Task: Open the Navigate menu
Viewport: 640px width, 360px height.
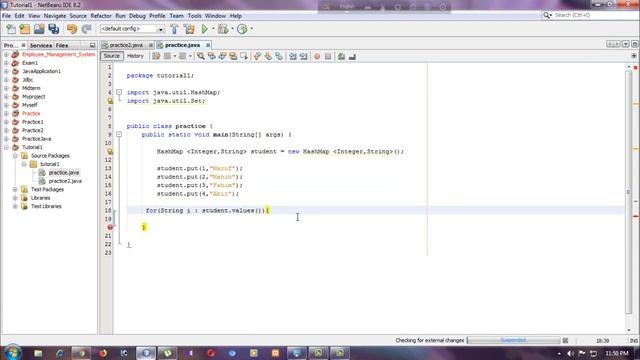Action: (55, 16)
